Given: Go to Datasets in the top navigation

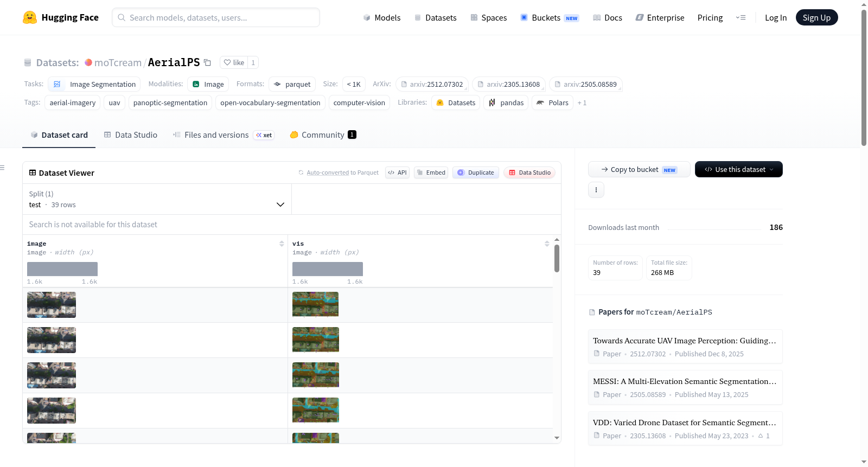Looking at the screenshot, I should pos(435,17).
